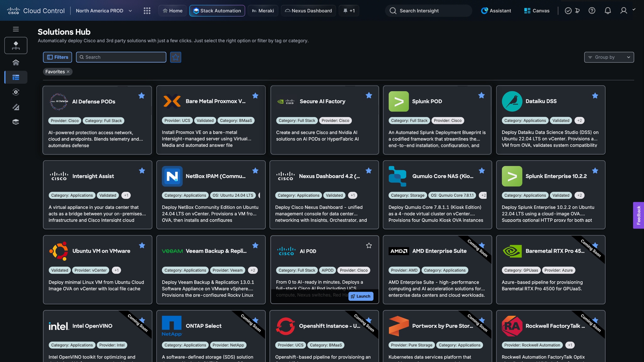Unfavorite the AI Defense PODs card
This screenshot has height=362, width=644.
[142, 96]
